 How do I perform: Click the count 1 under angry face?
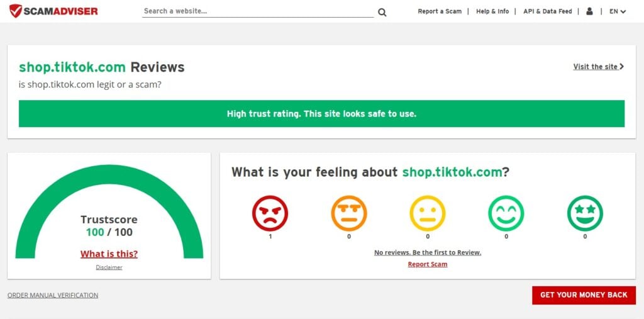(x=270, y=237)
